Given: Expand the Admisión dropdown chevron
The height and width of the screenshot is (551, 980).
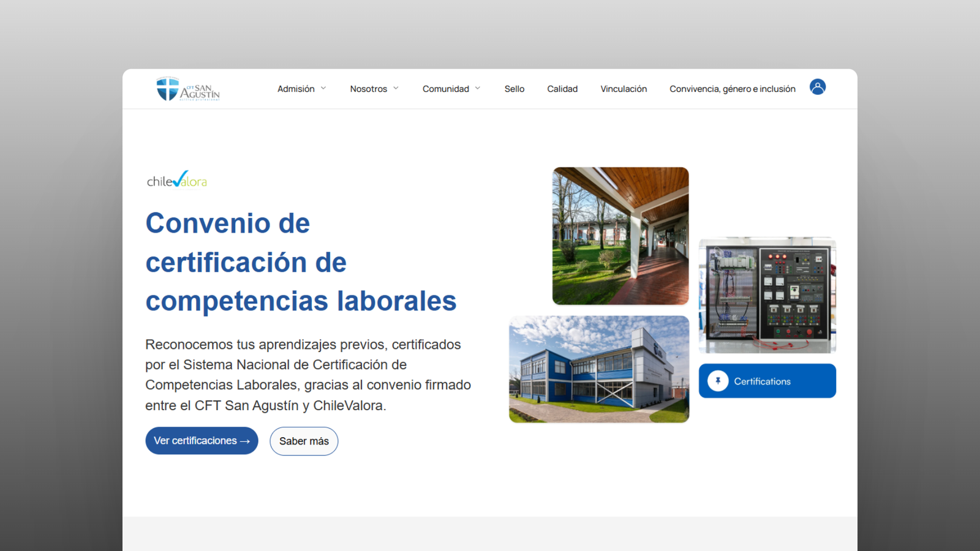Looking at the screenshot, I should [323, 89].
